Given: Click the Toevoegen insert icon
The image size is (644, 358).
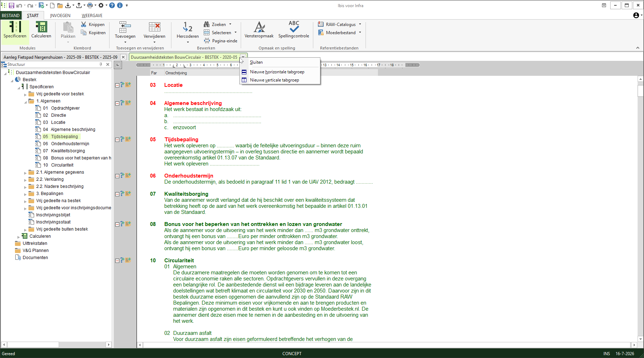Looking at the screenshot, I should (125, 27).
